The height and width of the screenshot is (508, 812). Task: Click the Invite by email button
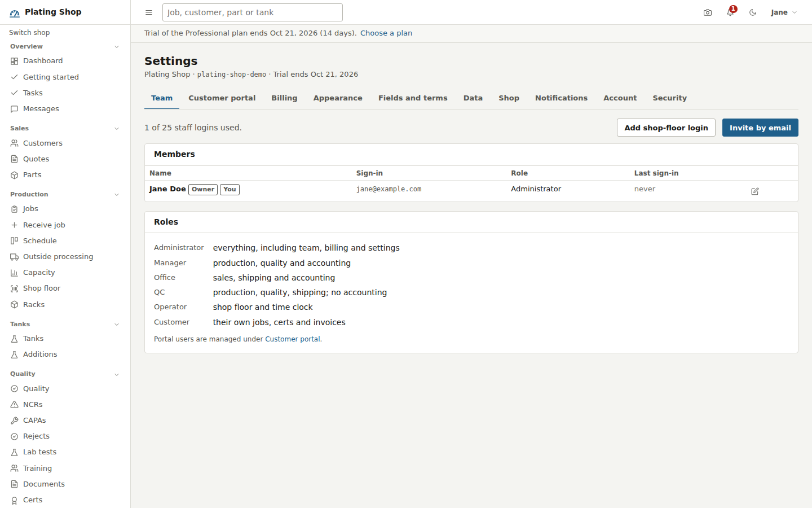(760, 128)
